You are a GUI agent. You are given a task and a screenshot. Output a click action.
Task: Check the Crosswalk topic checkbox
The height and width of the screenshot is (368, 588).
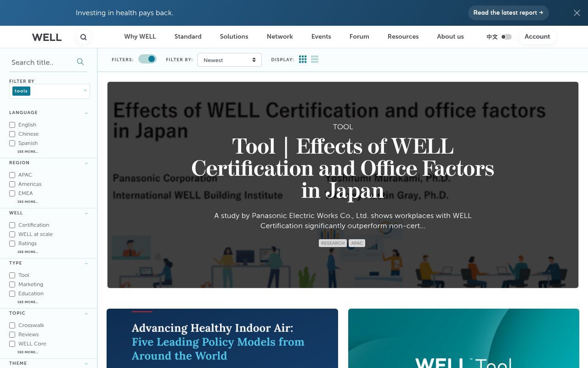(x=12, y=325)
